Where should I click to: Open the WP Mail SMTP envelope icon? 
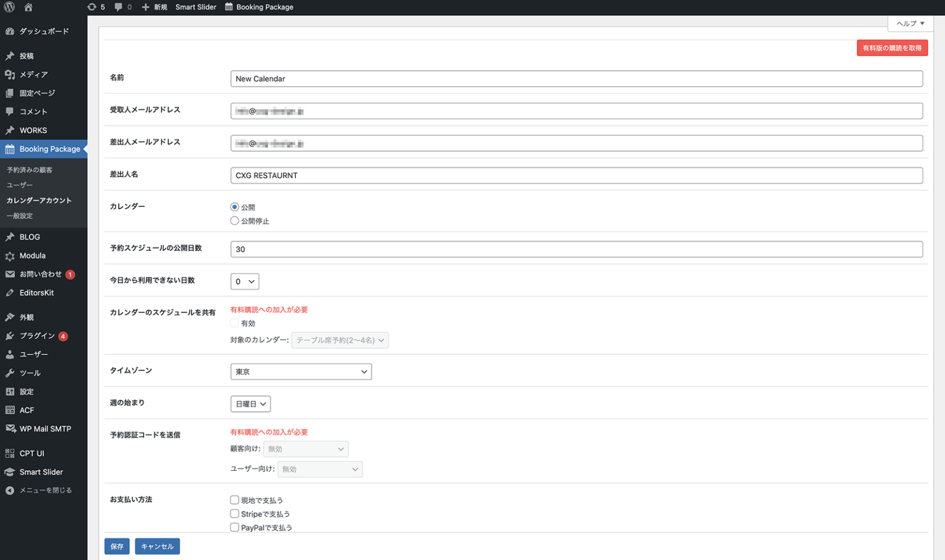10,429
